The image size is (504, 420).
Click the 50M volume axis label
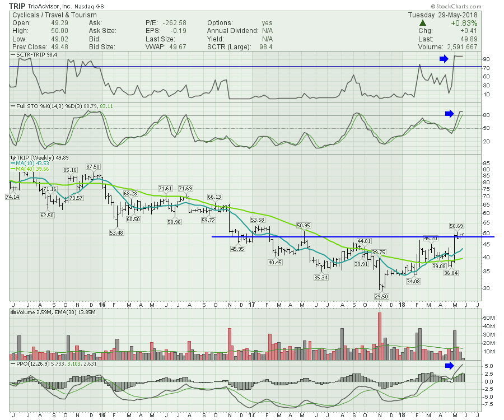(x=488, y=318)
